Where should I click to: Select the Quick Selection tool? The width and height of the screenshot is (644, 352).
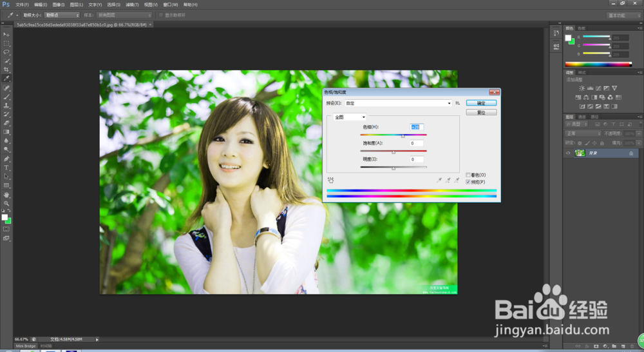(6, 61)
